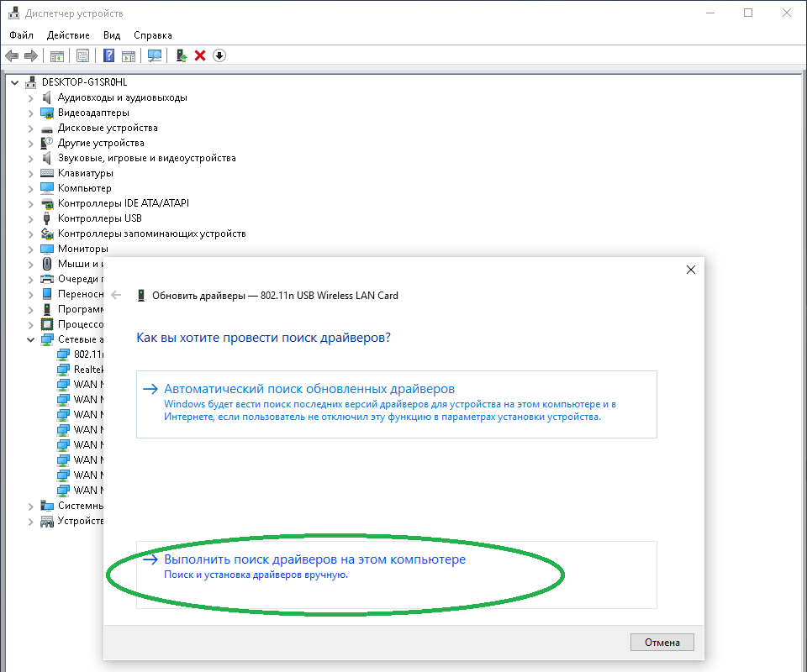Collapse the Сетевые network adapters category
Image resolution: width=807 pixels, height=672 pixels.
(30, 339)
